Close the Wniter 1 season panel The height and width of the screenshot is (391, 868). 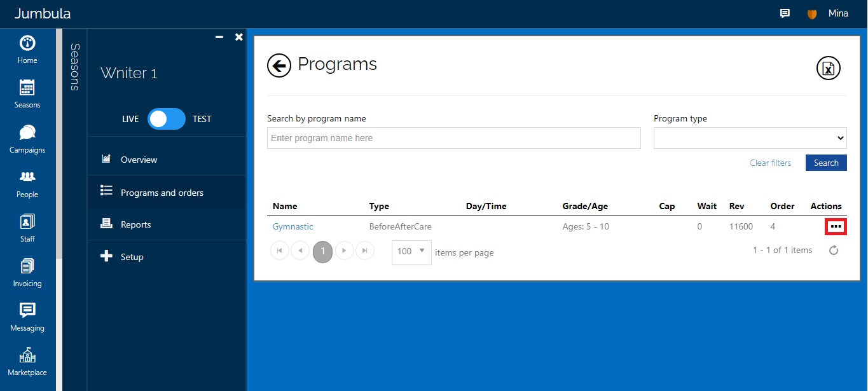click(x=239, y=38)
